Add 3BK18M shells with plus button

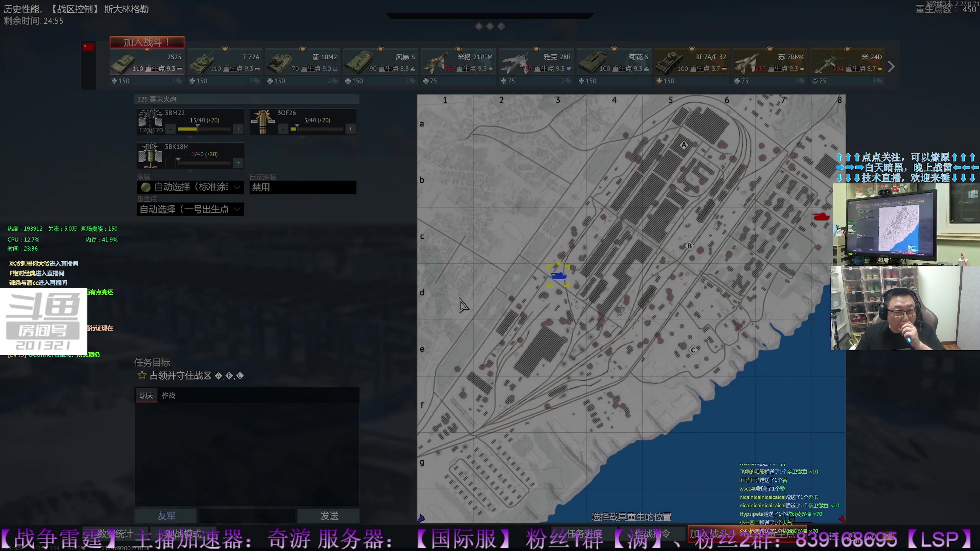[x=238, y=163]
